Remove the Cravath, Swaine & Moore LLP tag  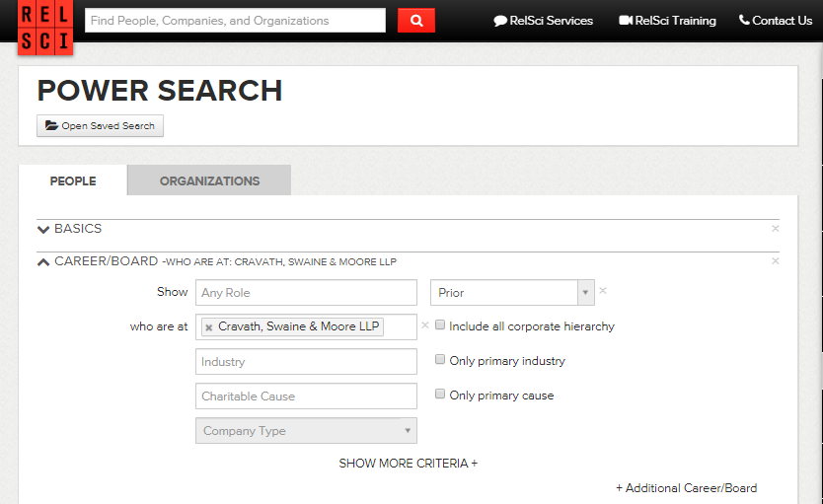click(209, 327)
